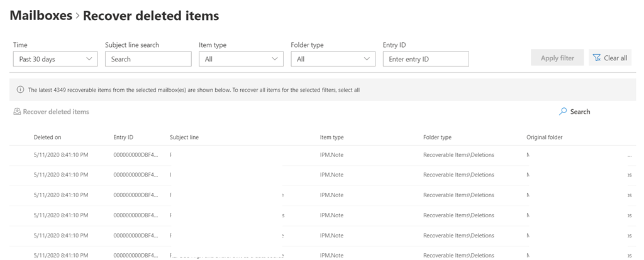644x260 pixels.
Task: Click the Folder type column header
Action: pos(437,137)
